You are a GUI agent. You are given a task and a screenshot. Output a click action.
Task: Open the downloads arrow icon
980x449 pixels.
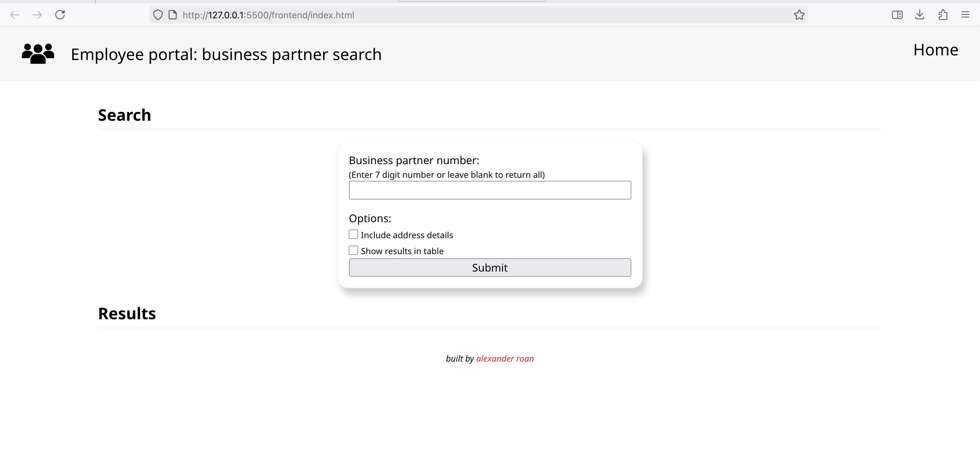point(920,15)
